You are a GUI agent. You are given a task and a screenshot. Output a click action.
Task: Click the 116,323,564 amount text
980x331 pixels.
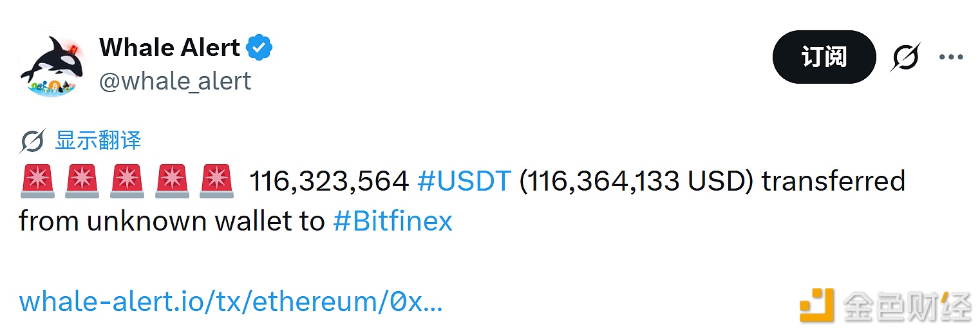[x=329, y=182]
